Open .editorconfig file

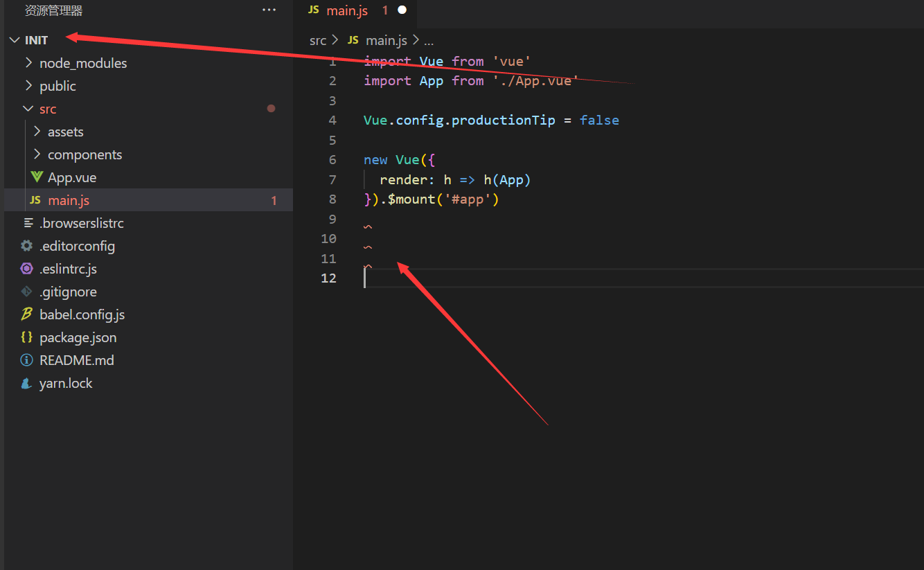coord(78,246)
